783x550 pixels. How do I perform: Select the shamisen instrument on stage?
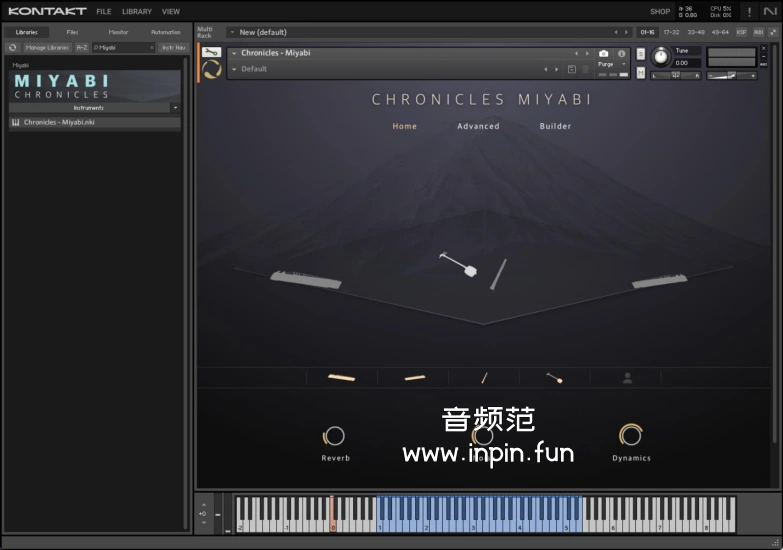(458, 264)
